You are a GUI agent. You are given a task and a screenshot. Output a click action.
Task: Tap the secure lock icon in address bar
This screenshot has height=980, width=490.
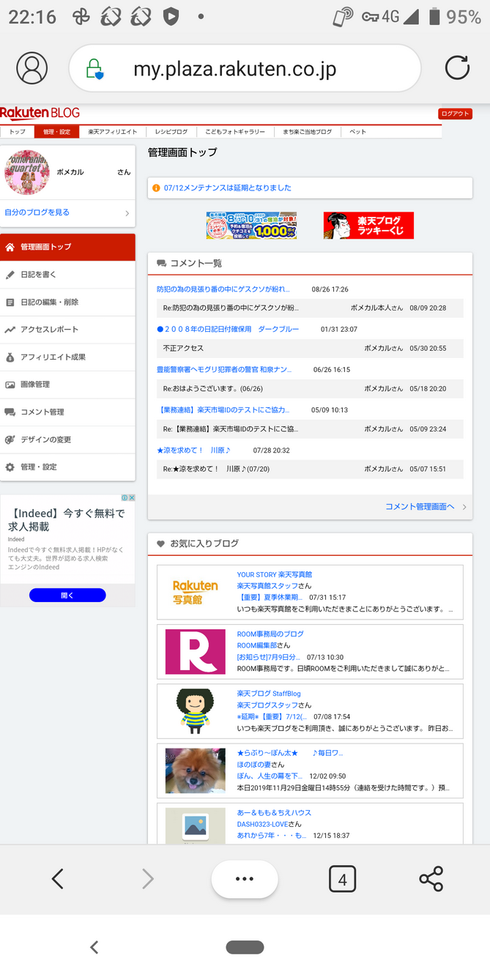pyautogui.click(x=94, y=69)
